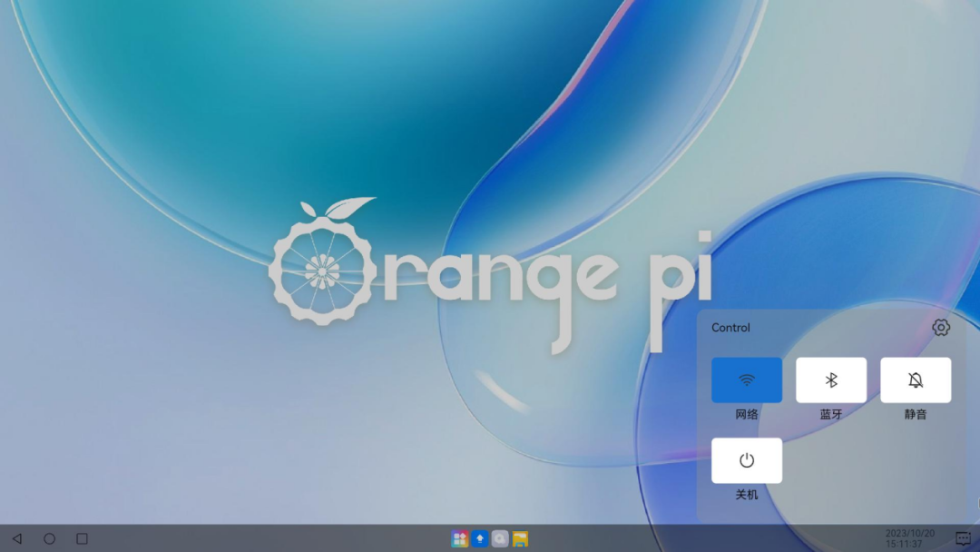Click the 关机 power off button

point(746,460)
